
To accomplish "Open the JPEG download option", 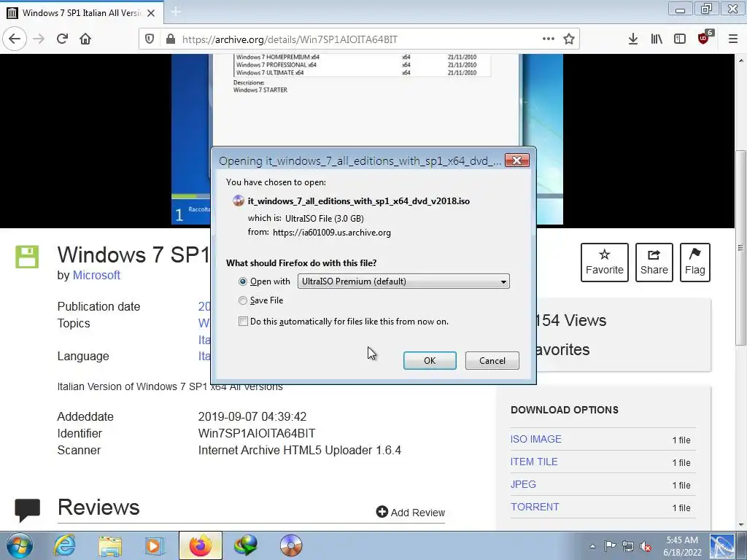I will [523, 484].
